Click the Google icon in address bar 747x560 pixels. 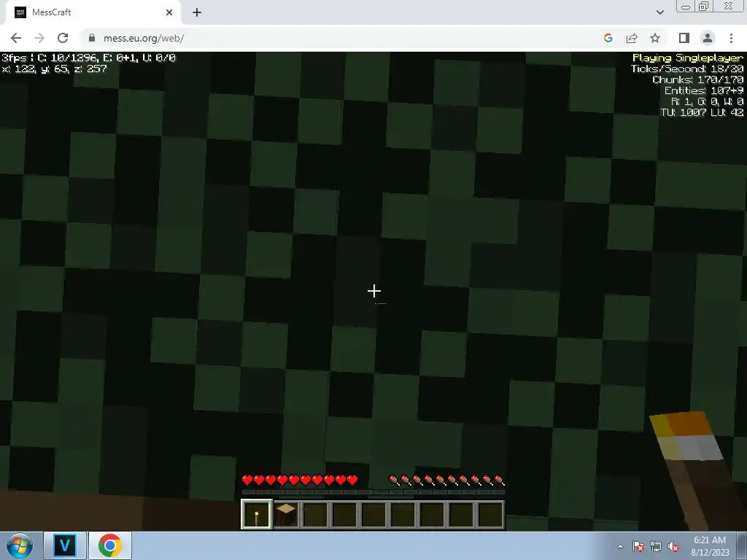608,38
